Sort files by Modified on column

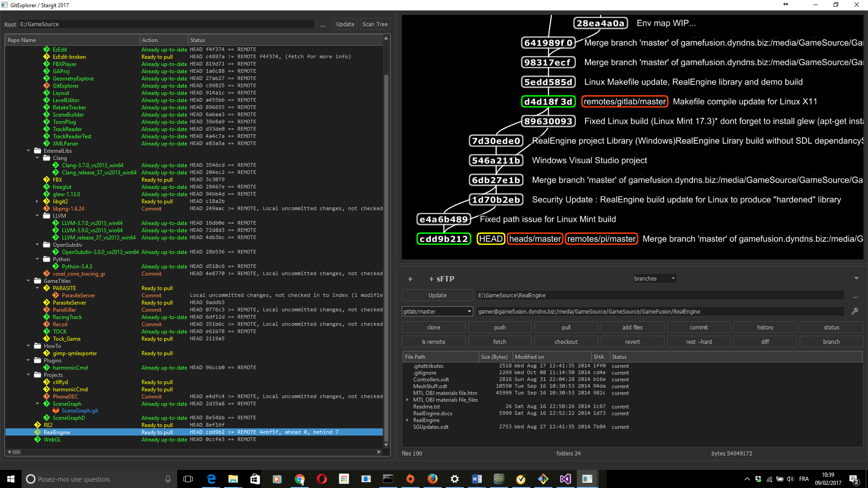(552, 357)
